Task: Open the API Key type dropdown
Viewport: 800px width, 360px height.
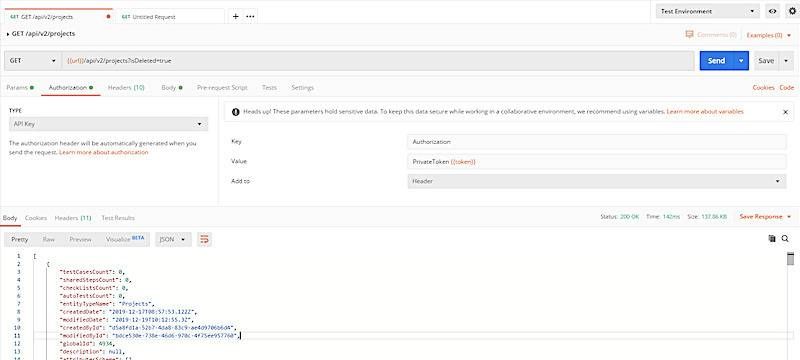Action: [109, 124]
